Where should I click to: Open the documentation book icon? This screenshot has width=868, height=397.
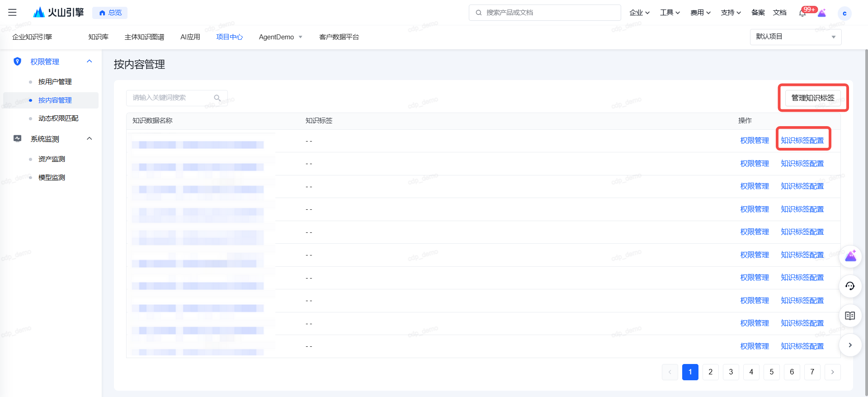point(850,316)
